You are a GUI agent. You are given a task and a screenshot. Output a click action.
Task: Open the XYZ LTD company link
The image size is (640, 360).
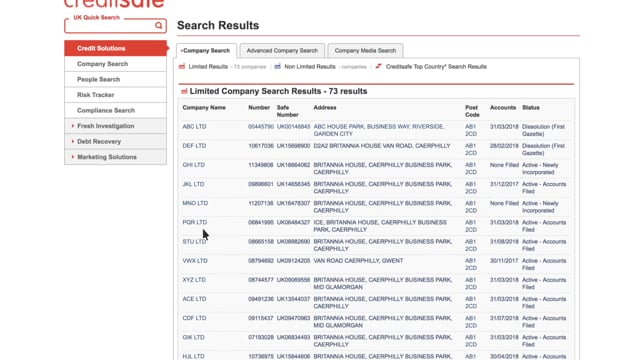pos(194,280)
